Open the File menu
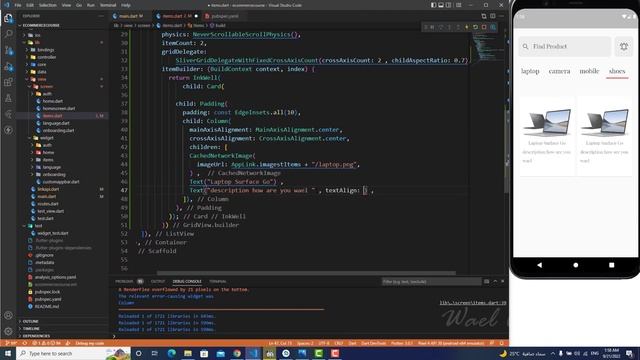Screen dimensions: 640x360 click(18, 5)
